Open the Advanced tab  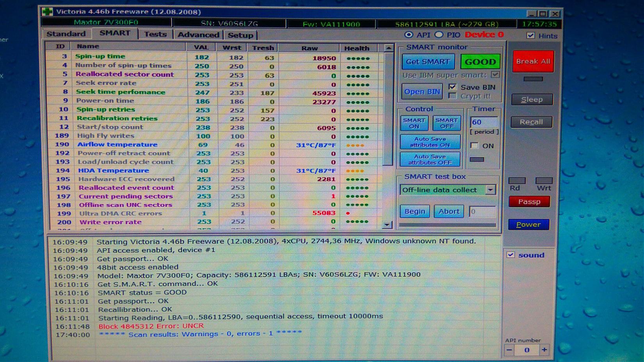pyautogui.click(x=198, y=35)
